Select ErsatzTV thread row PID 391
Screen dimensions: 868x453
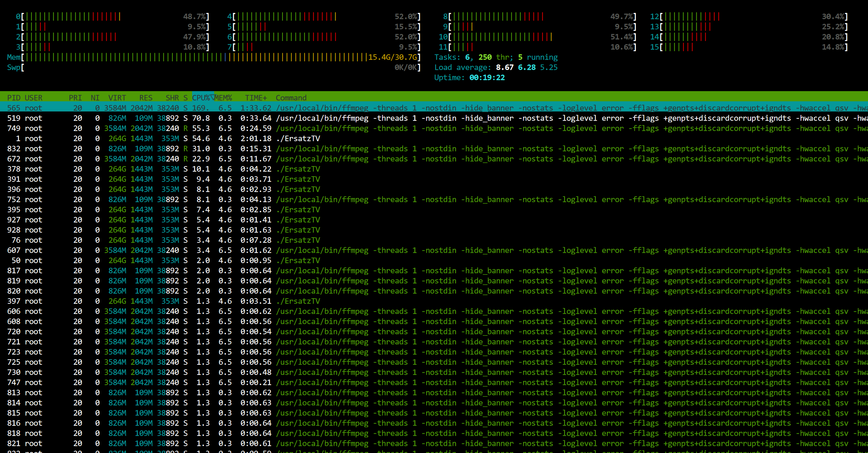click(434, 179)
